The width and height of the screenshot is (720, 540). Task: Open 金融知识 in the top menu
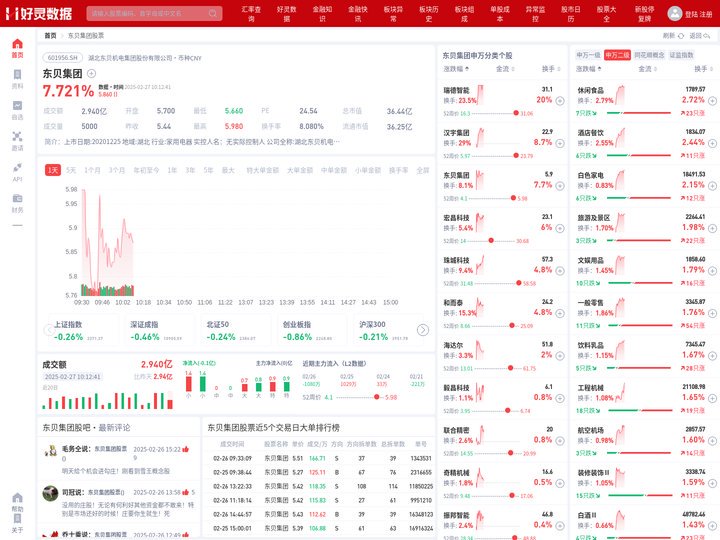click(322, 14)
